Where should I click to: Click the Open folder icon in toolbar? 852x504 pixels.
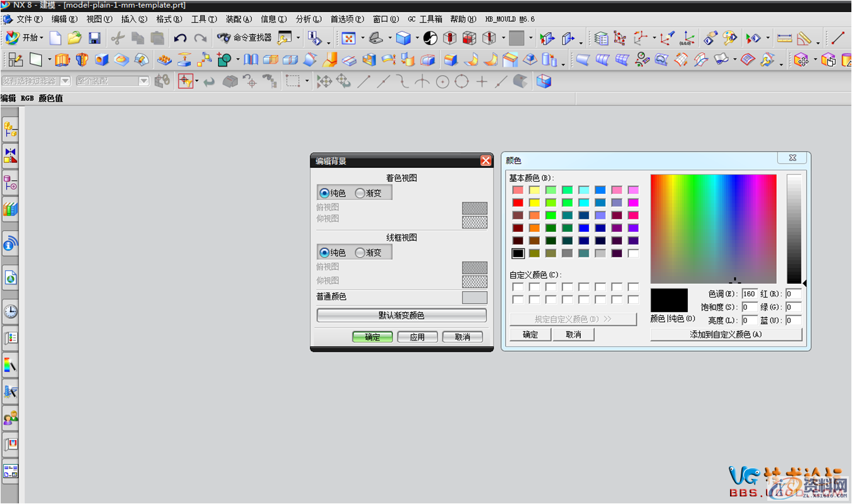click(75, 39)
